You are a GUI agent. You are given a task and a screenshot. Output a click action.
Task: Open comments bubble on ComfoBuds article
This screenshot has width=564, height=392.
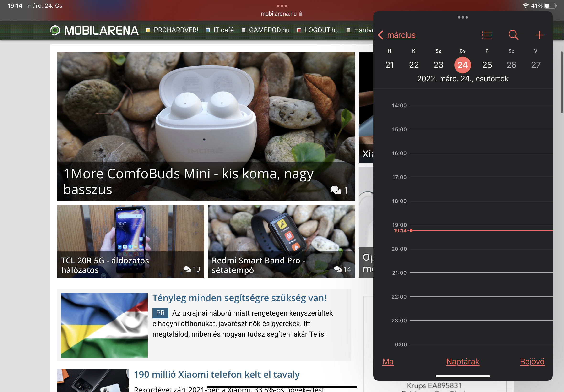(336, 190)
